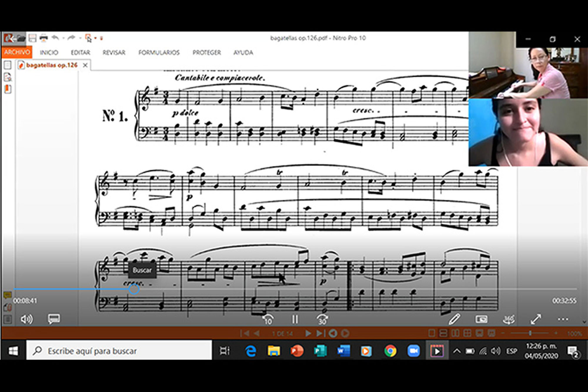Viewport: 588px width, 392px height.
Task: Open Zoom from the taskbar
Action: (x=413, y=351)
